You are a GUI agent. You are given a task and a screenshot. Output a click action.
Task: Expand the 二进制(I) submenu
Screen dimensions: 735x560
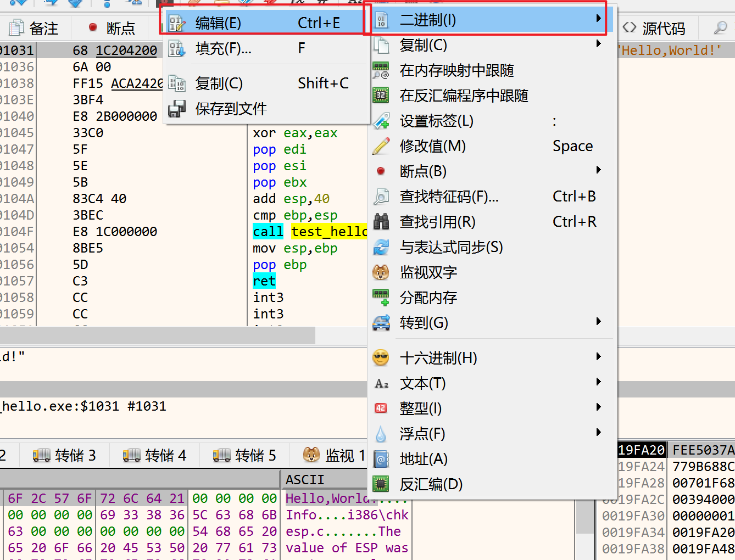pos(598,20)
